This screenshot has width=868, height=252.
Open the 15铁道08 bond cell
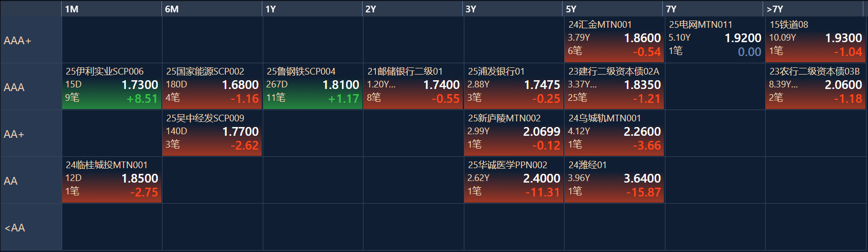click(816, 40)
